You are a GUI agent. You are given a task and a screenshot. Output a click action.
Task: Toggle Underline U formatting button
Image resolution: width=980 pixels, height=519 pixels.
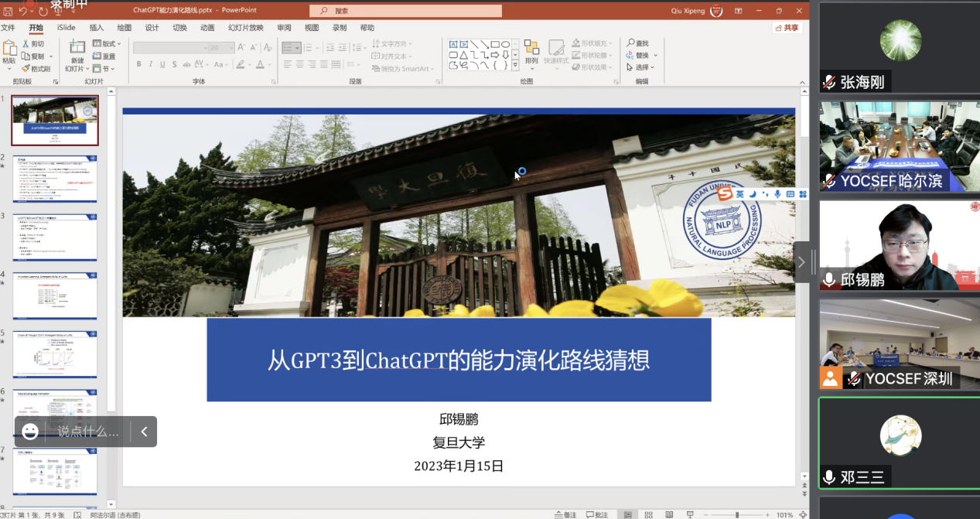click(x=163, y=64)
